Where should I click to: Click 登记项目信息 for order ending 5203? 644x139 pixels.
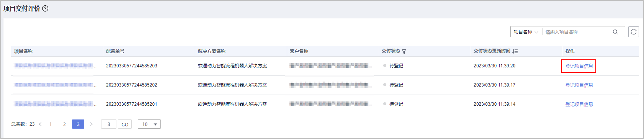pyautogui.click(x=579, y=66)
